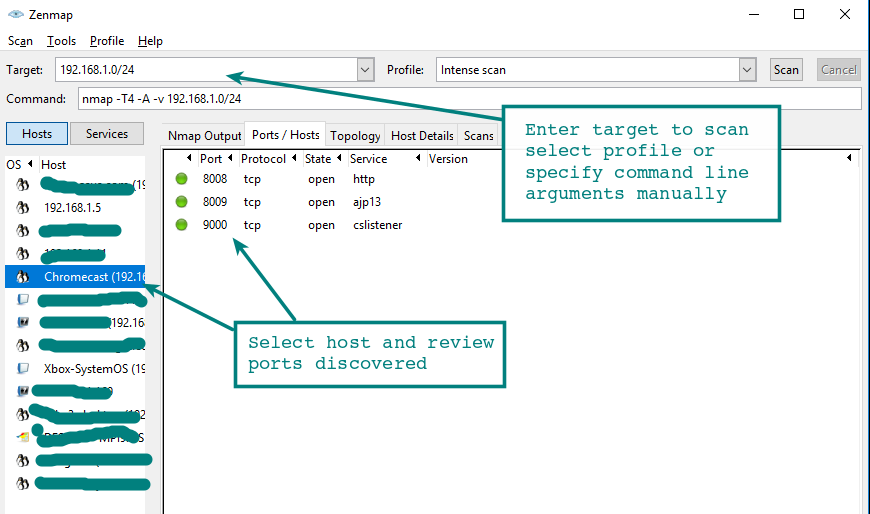
Task: Click green status icon for port 9000
Action: (x=181, y=225)
